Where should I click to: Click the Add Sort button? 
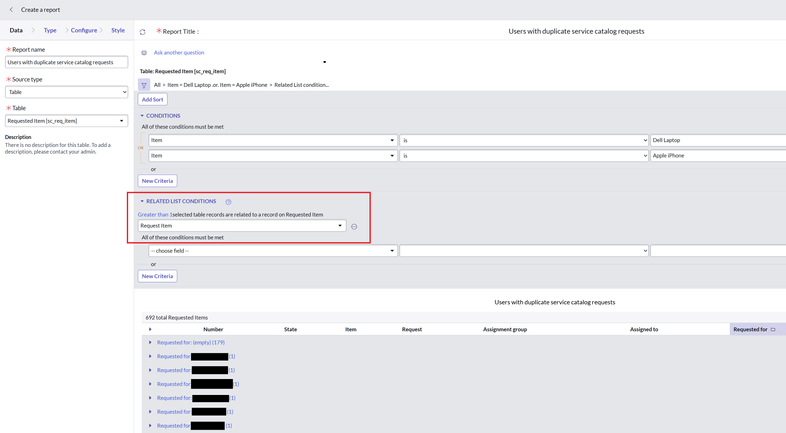tap(152, 99)
